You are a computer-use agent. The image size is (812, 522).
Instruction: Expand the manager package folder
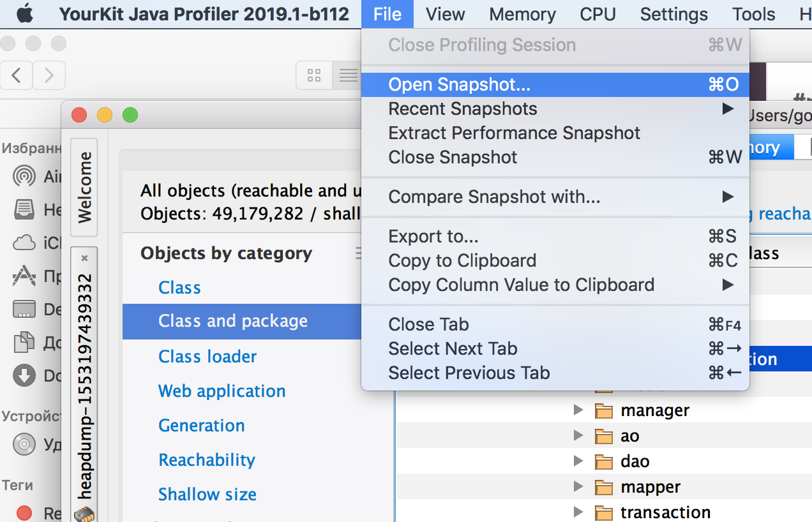point(578,410)
